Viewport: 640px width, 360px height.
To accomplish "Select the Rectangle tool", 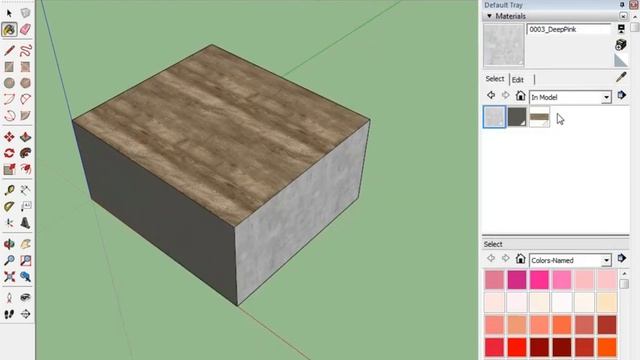I will [9, 67].
